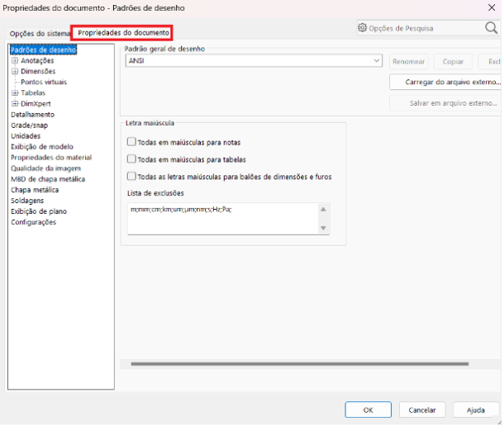Check all uppercase for tables option
The height and width of the screenshot is (426, 504).
tap(131, 159)
